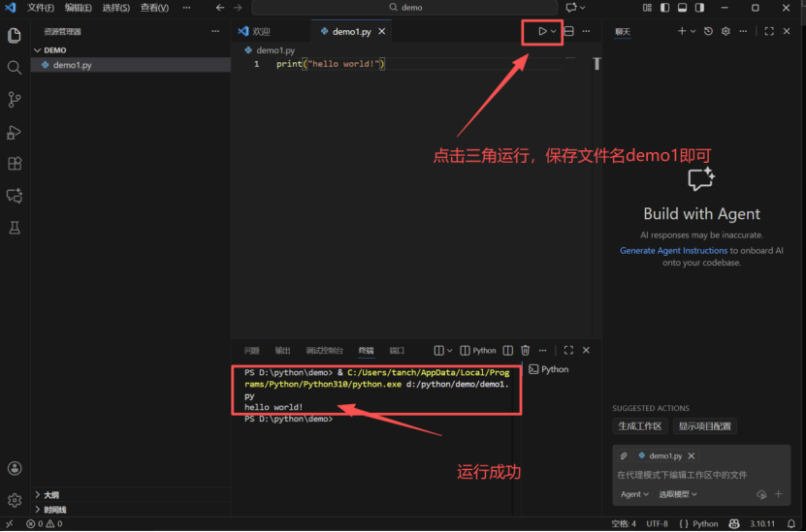Focus the chat input field
The image size is (806, 532).
tap(701, 475)
